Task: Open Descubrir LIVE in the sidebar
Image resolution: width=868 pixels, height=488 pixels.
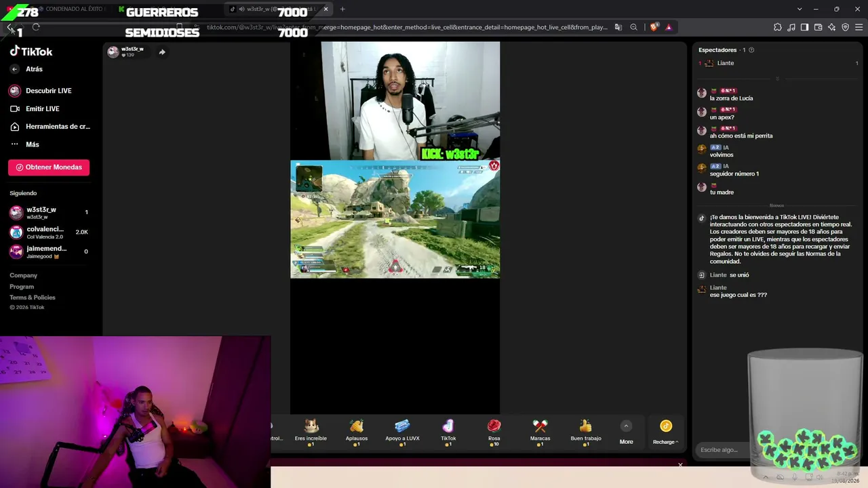Action: pyautogui.click(x=49, y=91)
